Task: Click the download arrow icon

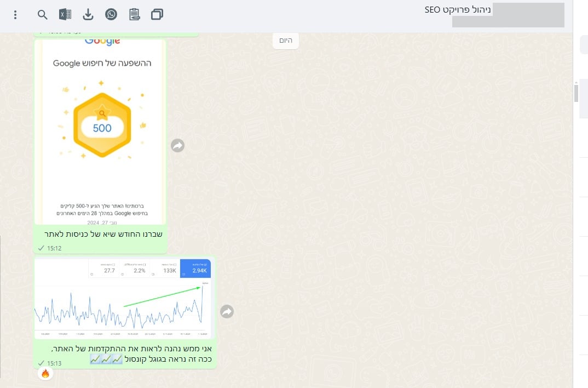Action: (x=88, y=15)
